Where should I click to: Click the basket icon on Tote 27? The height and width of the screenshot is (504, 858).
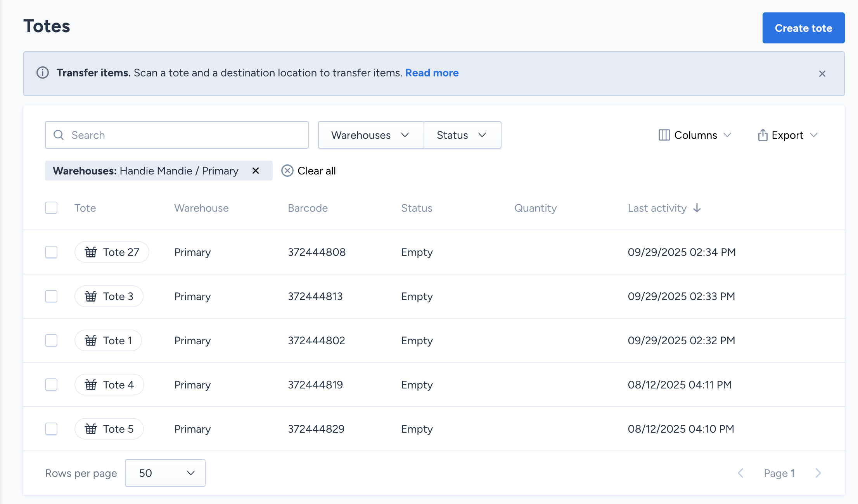[x=91, y=252]
